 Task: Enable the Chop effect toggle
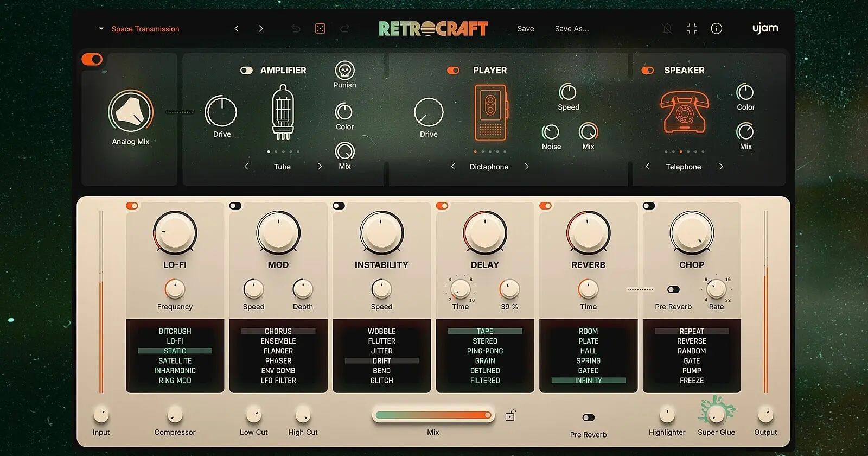(649, 206)
